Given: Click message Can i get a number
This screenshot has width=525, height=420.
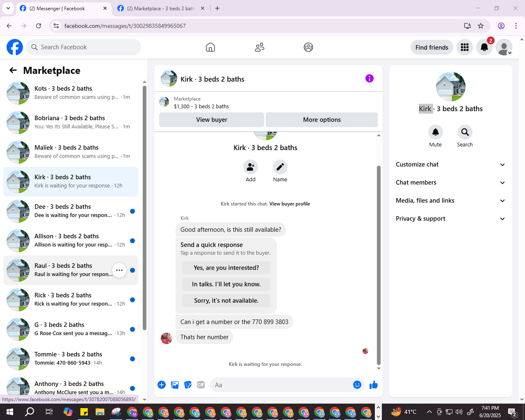Looking at the screenshot, I should tap(234, 322).
